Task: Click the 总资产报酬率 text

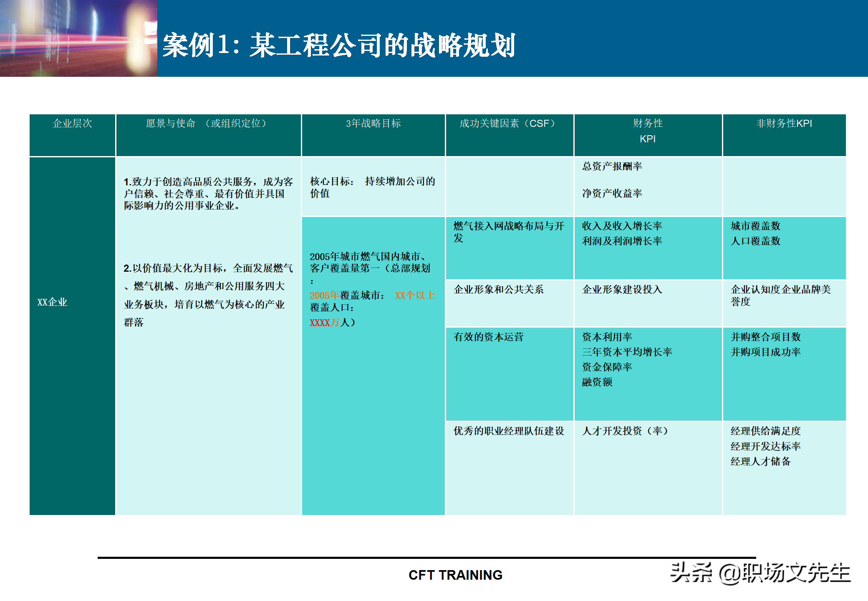Action: 612,166
